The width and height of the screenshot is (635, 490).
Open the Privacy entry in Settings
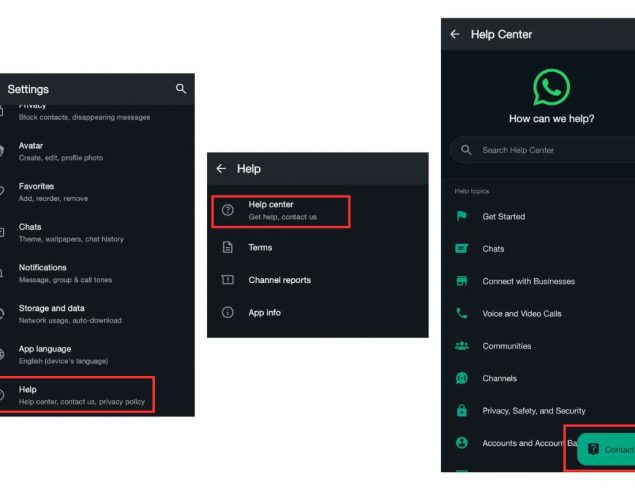tap(97, 113)
